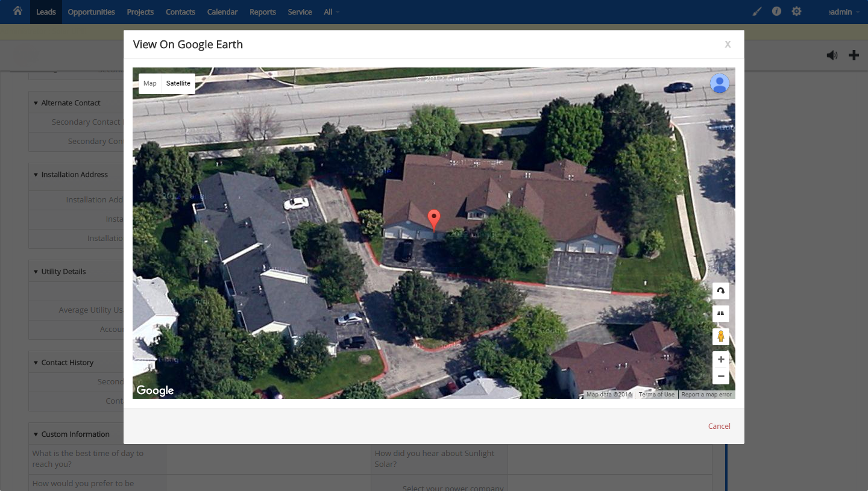Viewport: 868px width, 491px height.
Task: Open the admin user dropdown
Action: pos(844,12)
